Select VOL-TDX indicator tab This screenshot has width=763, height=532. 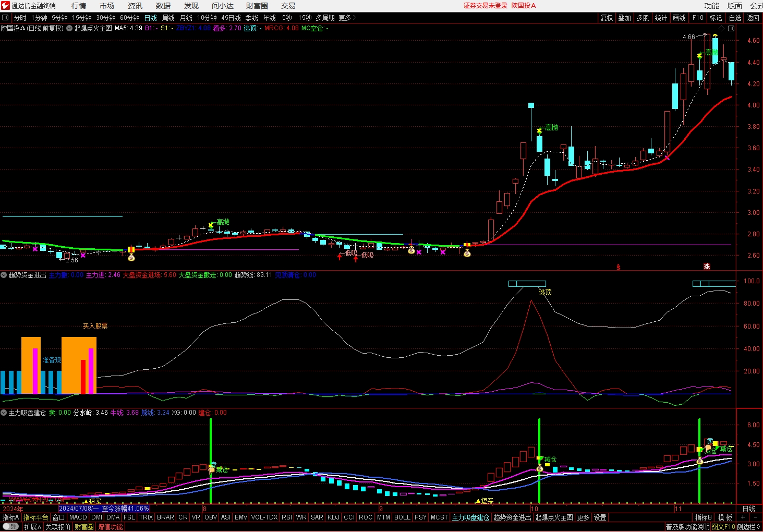[264, 517]
